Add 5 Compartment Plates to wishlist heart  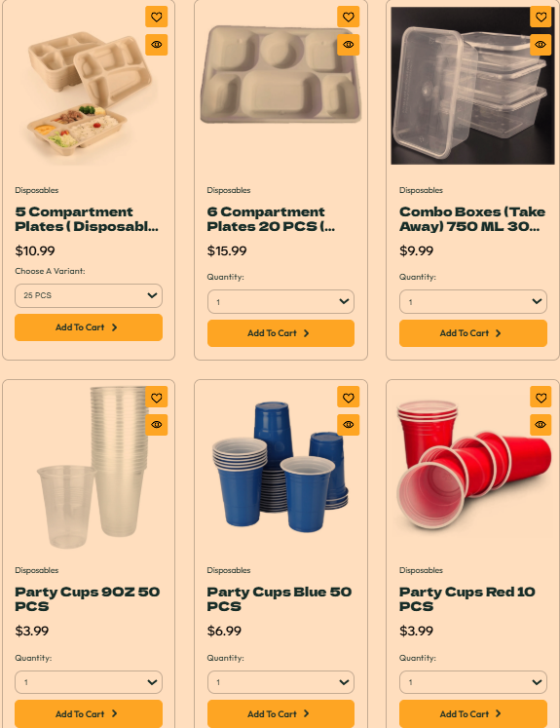pyautogui.click(x=157, y=17)
